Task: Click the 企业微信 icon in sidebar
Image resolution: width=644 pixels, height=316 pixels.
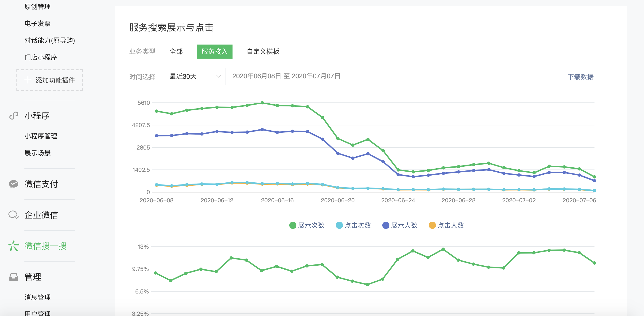Action: pyautogui.click(x=13, y=215)
